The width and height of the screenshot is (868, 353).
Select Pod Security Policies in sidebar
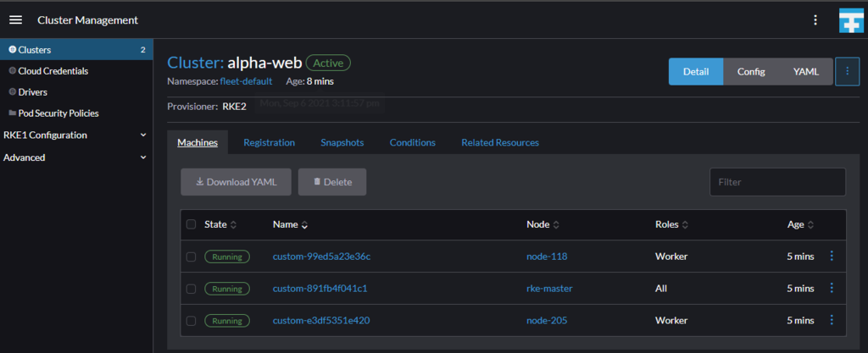point(76,113)
